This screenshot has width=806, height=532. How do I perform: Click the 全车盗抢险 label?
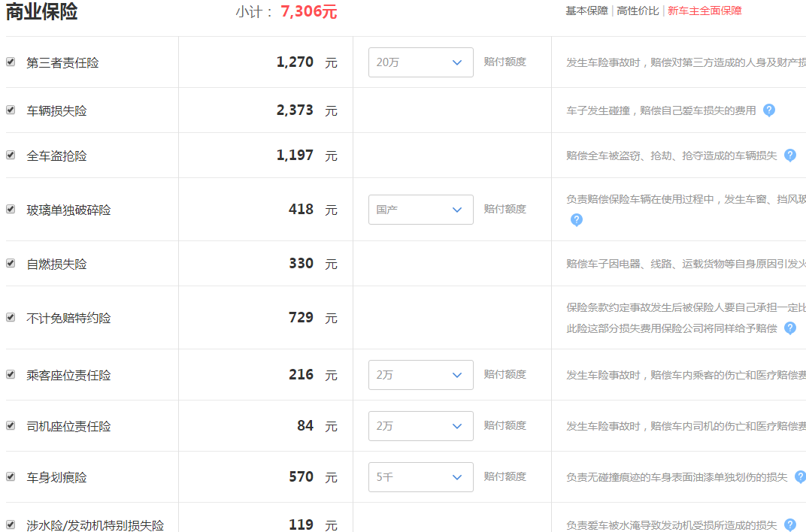pyautogui.click(x=56, y=156)
